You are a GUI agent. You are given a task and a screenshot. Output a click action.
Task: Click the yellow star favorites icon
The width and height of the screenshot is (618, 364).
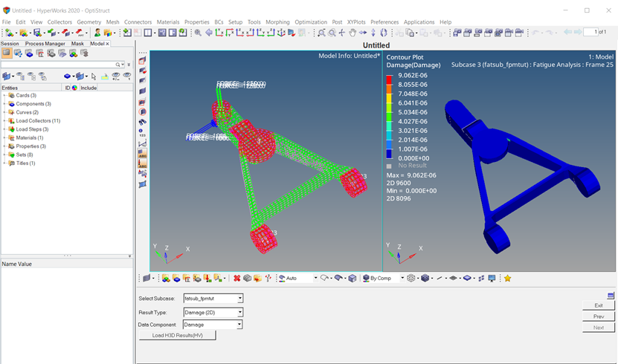(x=507, y=278)
